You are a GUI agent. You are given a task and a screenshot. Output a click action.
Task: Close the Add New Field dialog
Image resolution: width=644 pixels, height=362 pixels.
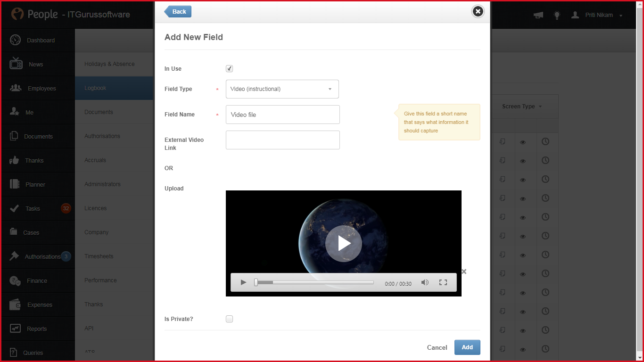coord(478,11)
